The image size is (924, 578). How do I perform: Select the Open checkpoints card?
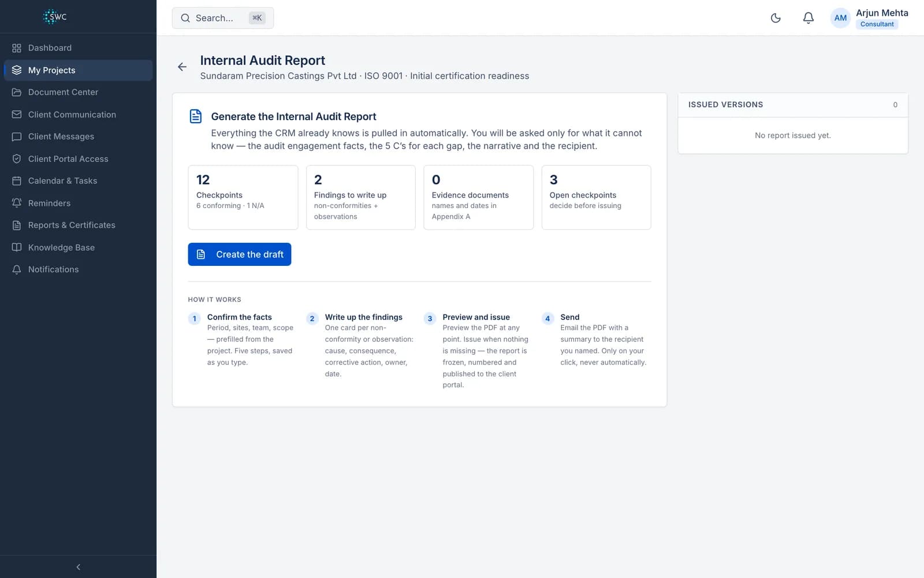(x=596, y=197)
